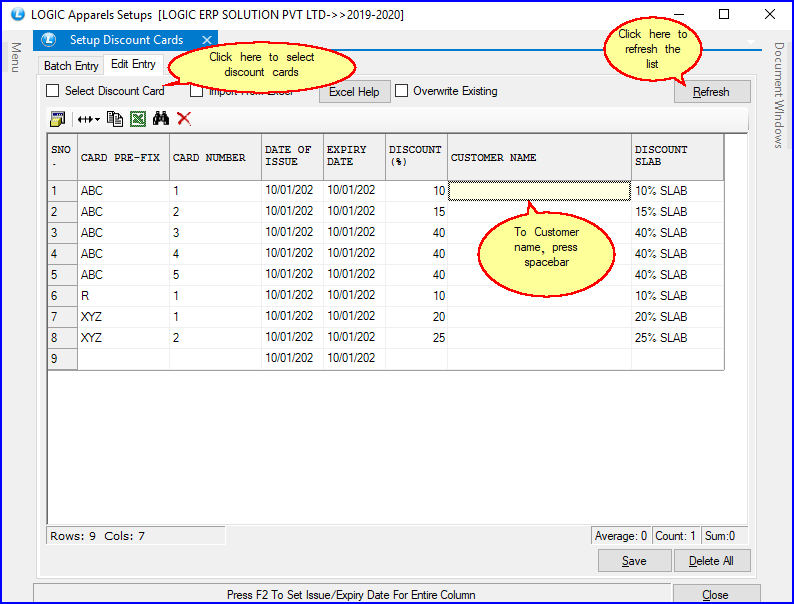This screenshot has height=604, width=794.
Task: Open the Document Windows side panel
Action: coord(779,95)
